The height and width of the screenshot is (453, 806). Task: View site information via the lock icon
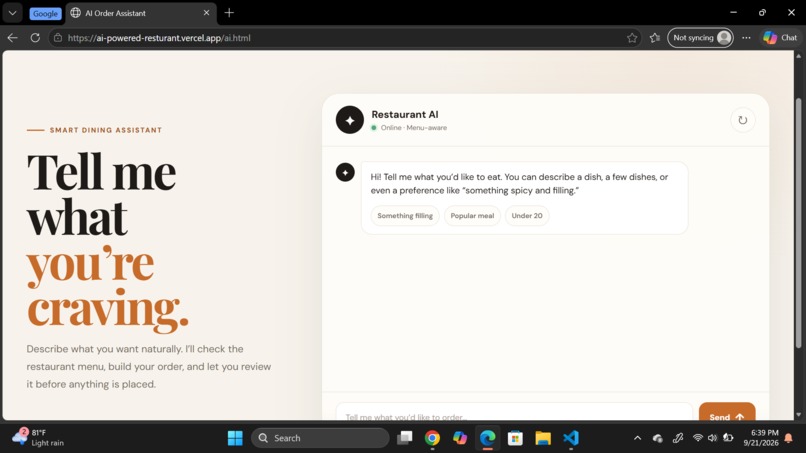point(58,38)
